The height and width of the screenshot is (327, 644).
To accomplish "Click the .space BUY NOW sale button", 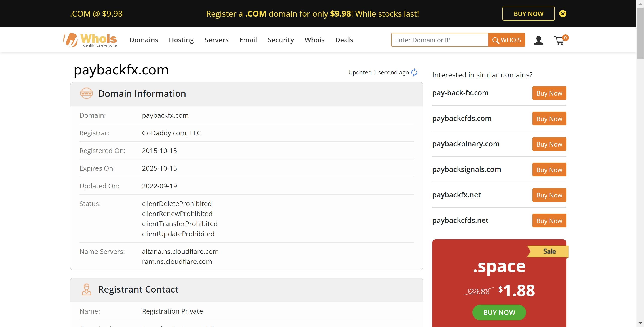I will tap(499, 312).
